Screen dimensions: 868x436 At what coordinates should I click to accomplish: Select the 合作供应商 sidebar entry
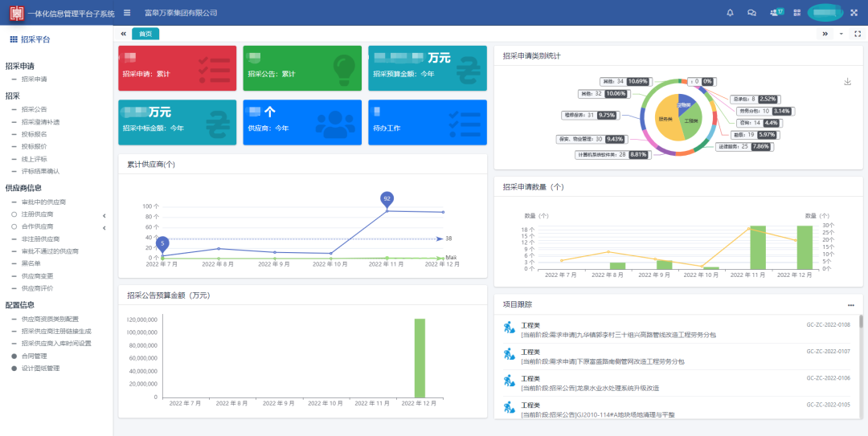coord(38,227)
